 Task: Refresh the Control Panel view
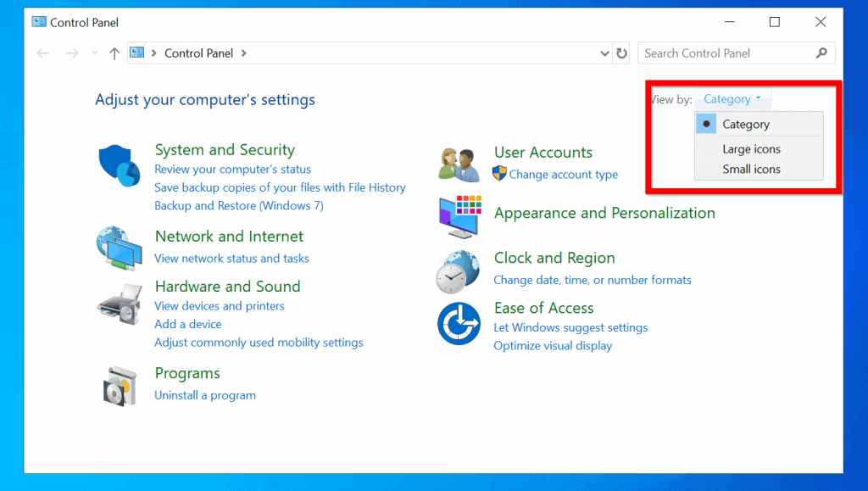(x=621, y=53)
